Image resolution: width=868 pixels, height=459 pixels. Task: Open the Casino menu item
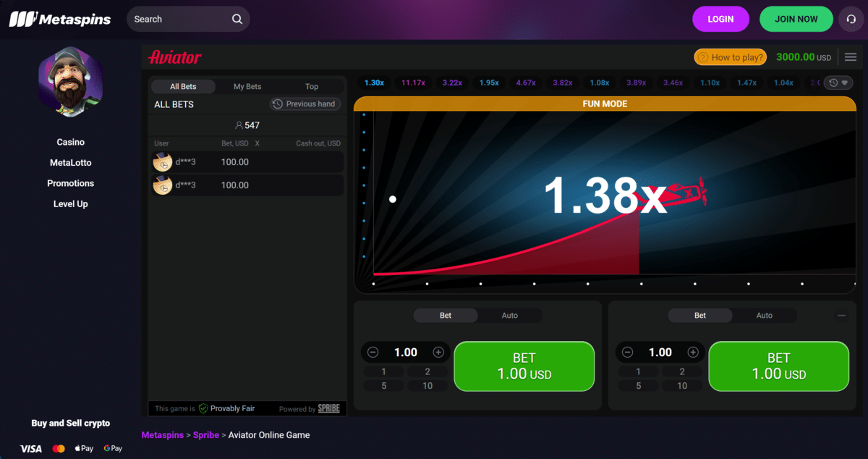[x=71, y=142]
